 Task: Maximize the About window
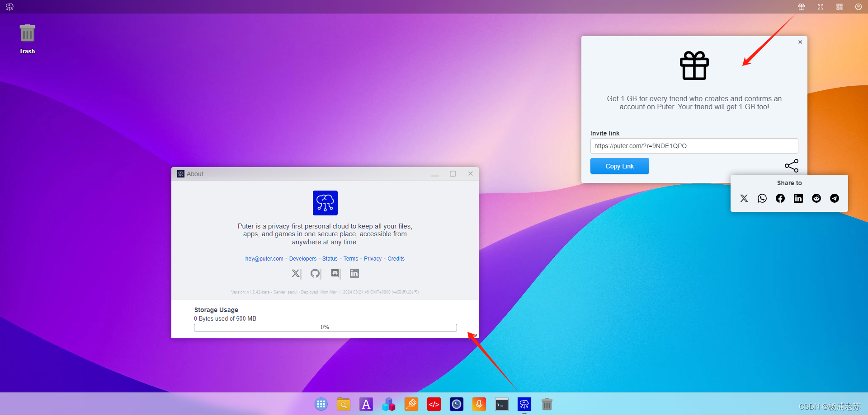click(x=453, y=174)
